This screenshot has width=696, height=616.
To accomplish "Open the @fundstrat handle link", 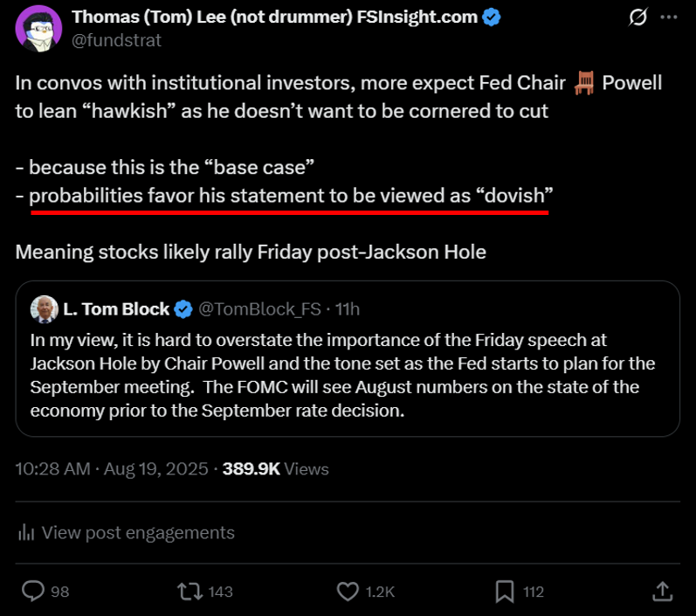I will 116,40.
